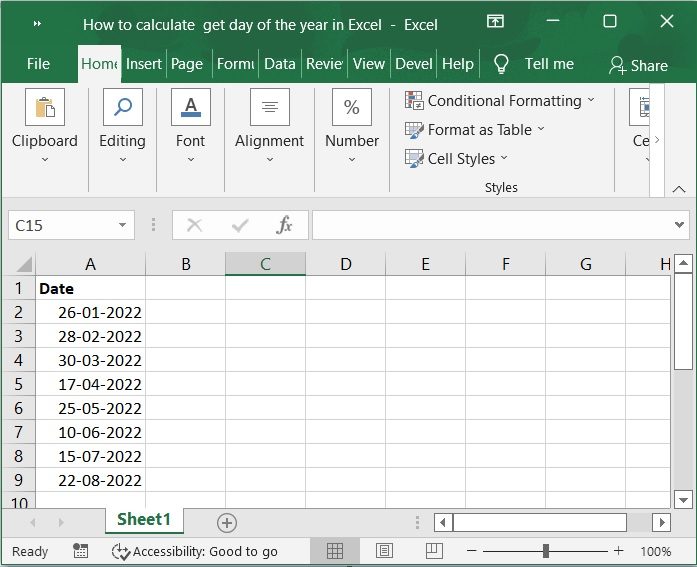Image resolution: width=697 pixels, height=567 pixels.
Task: Expand the Name Box dropdown arrow
Action: [123, 225]
